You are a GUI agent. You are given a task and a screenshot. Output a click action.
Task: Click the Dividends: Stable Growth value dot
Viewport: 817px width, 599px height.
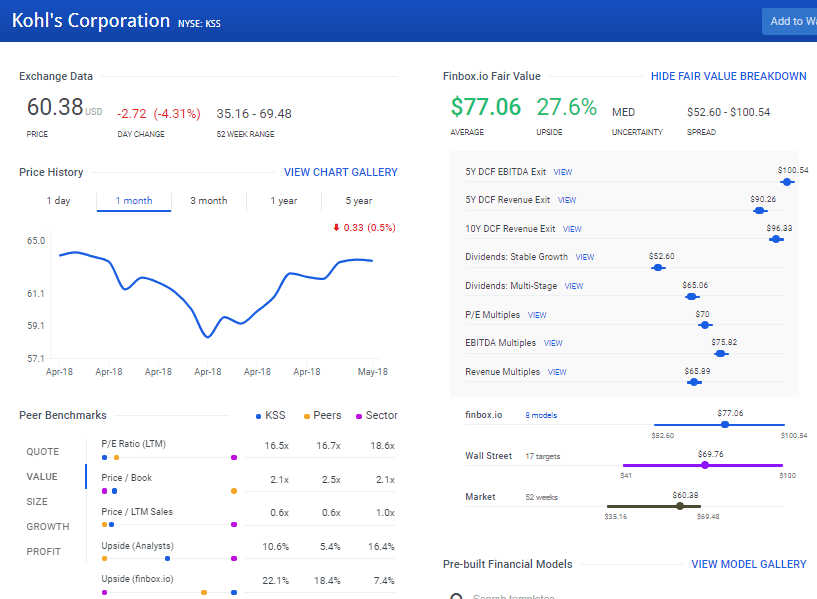[657, 267]
